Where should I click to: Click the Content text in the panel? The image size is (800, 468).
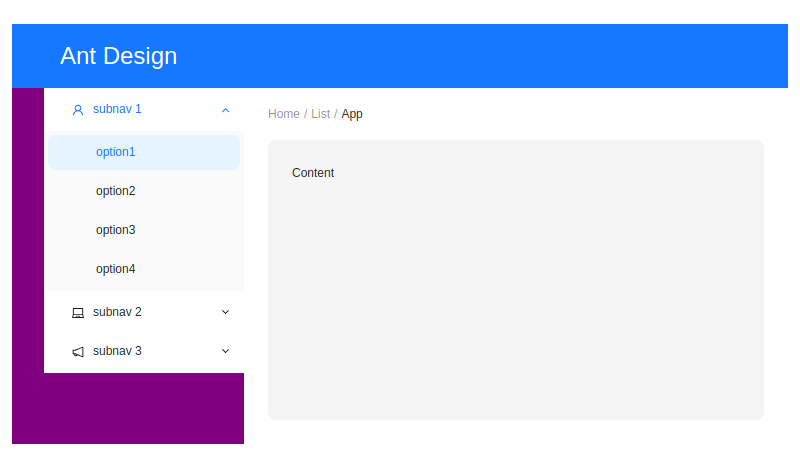pos(313,173)
